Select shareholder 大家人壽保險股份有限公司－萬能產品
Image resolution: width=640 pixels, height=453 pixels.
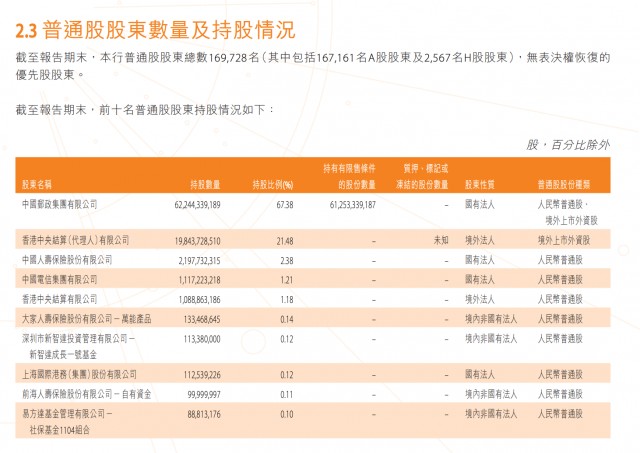[87, 319]
